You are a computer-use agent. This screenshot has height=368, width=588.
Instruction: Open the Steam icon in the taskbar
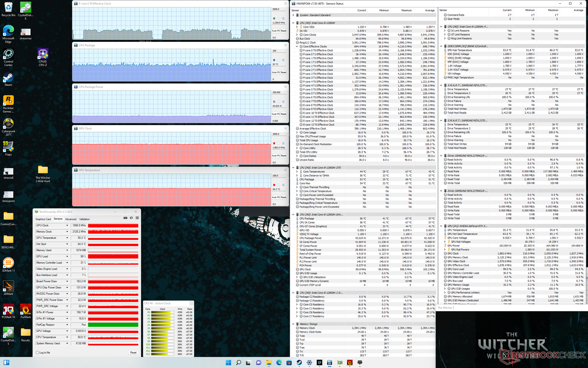pyautogui.click(x=299, y=362)
